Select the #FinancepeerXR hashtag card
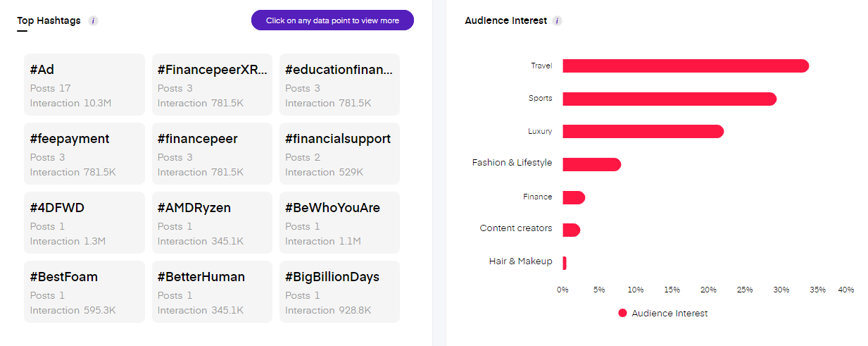 coord(212,85)
